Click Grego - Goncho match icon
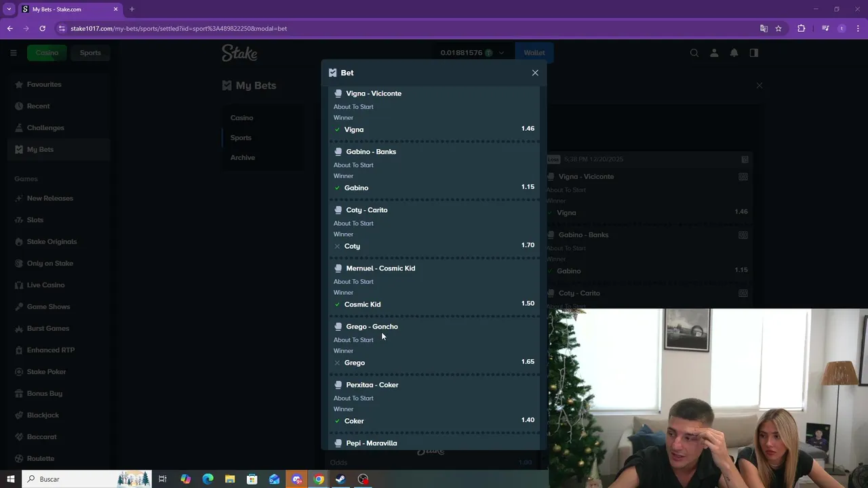The width and height of the screenshot is (868, 488). click(338, 327)
